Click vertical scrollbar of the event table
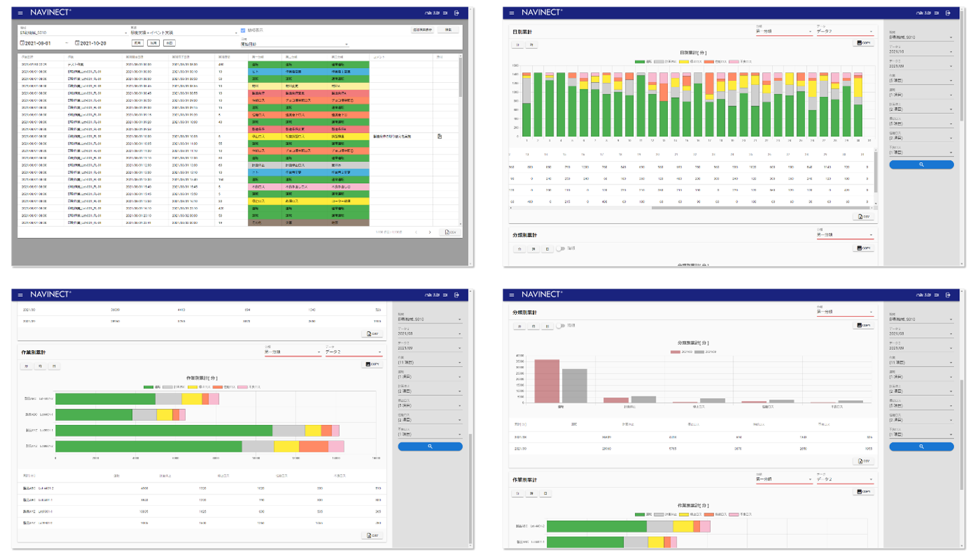The image size is (976, 560). pos(460,78)
